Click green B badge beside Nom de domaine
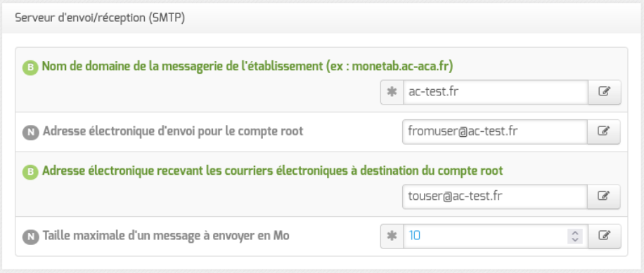This screenshot has height=273, width=644. coord(30,67)
